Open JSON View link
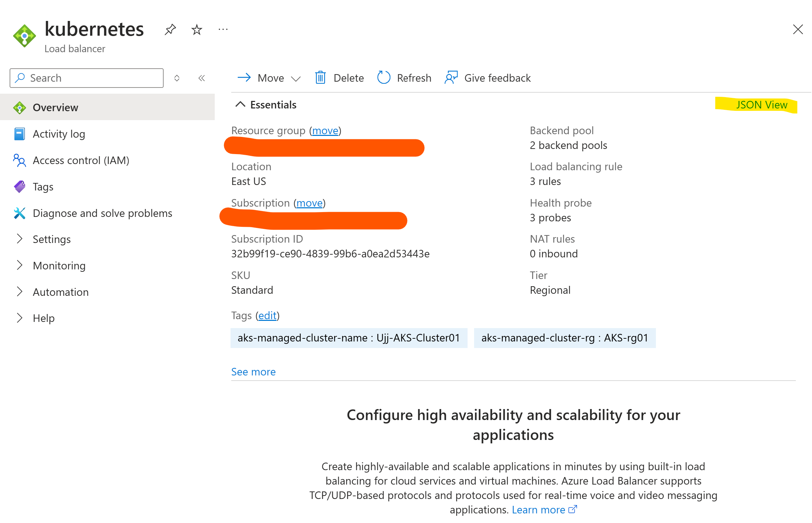Screen dimensions: 812x523 click(762, 105)
